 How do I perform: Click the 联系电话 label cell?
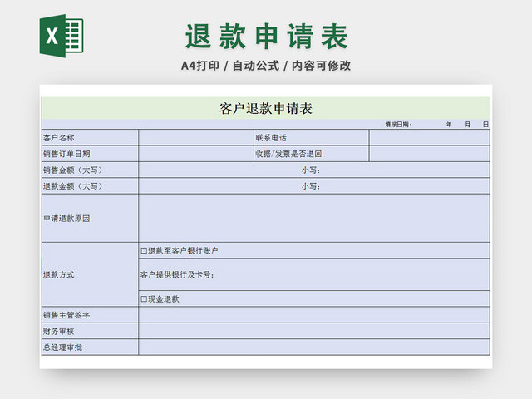click(312, 138)
